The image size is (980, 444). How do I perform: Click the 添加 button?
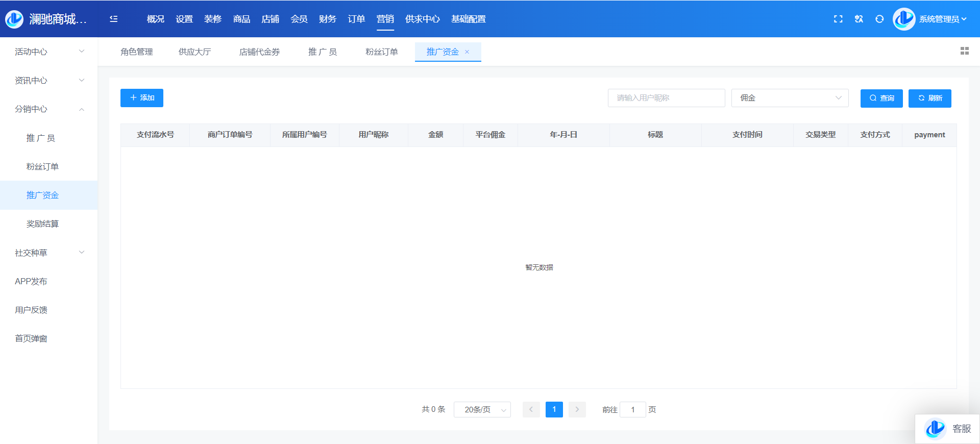[142, 98]
